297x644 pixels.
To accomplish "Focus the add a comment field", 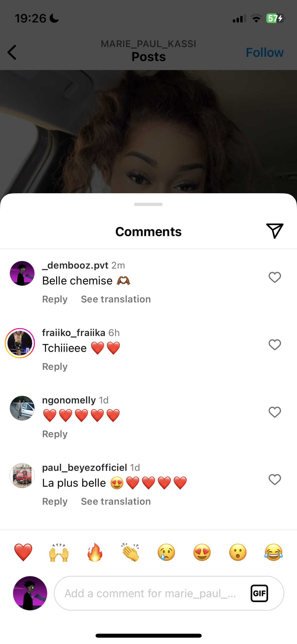I will (150, 593).
